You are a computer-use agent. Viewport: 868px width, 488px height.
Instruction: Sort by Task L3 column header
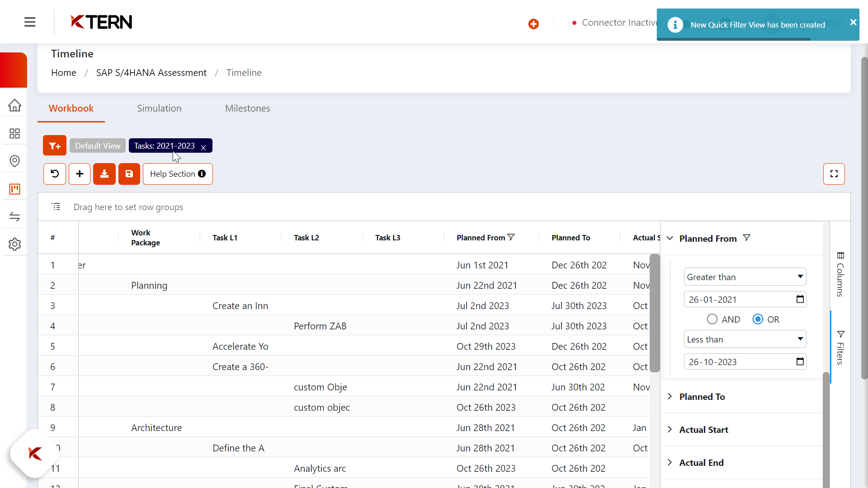388,238
